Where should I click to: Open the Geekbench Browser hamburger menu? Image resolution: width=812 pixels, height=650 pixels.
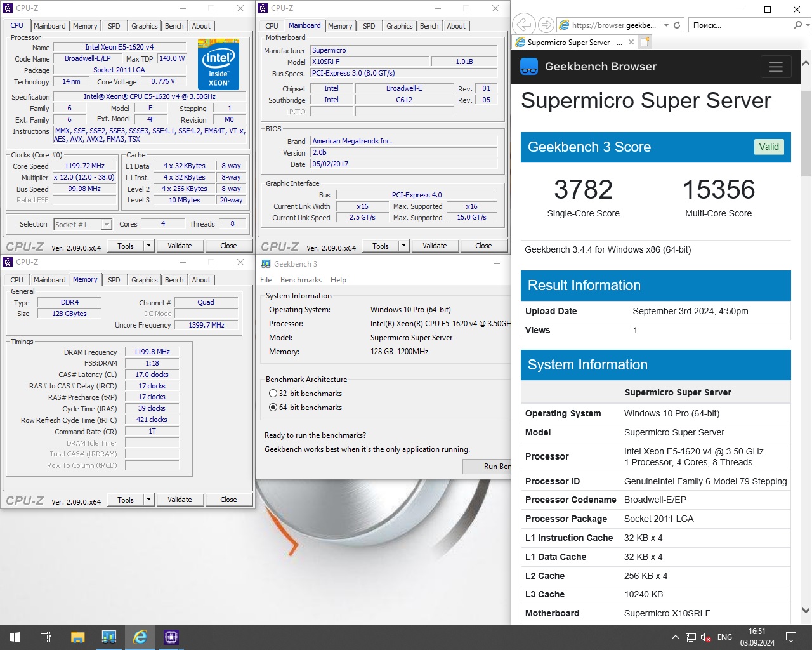(776, 67)
